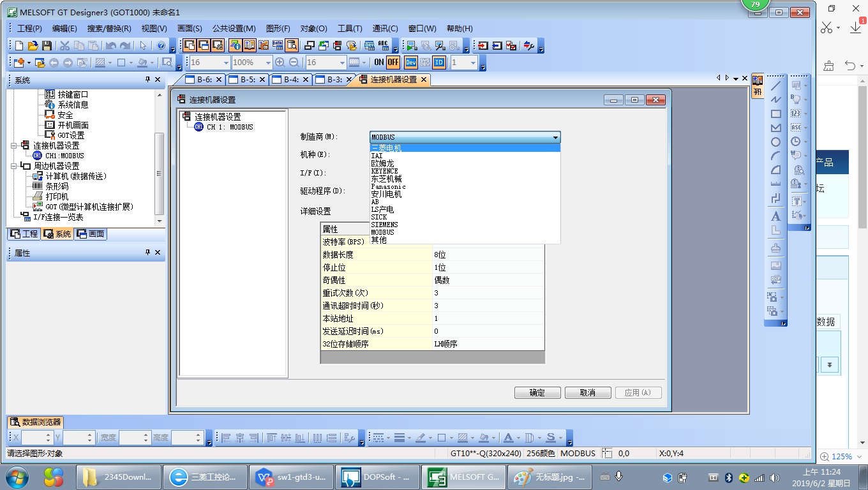
Task: Click the straight line drawing tool
Action: point(775,86)
